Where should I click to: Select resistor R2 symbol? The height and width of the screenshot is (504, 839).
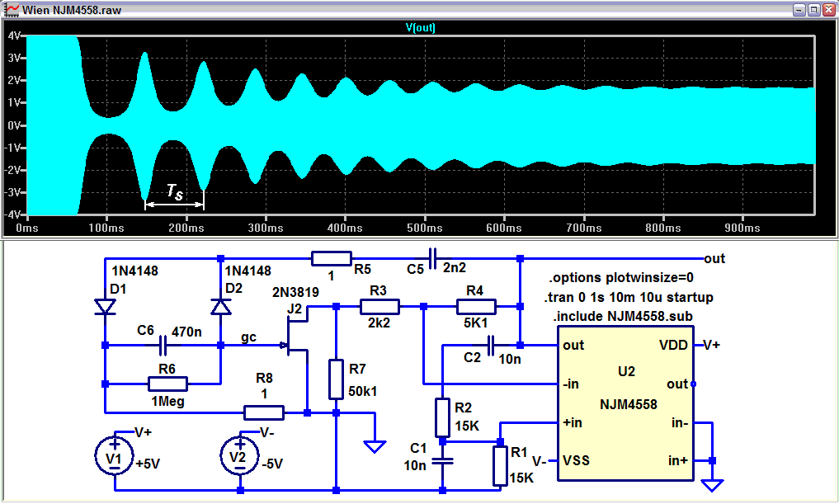click(442, 418)
